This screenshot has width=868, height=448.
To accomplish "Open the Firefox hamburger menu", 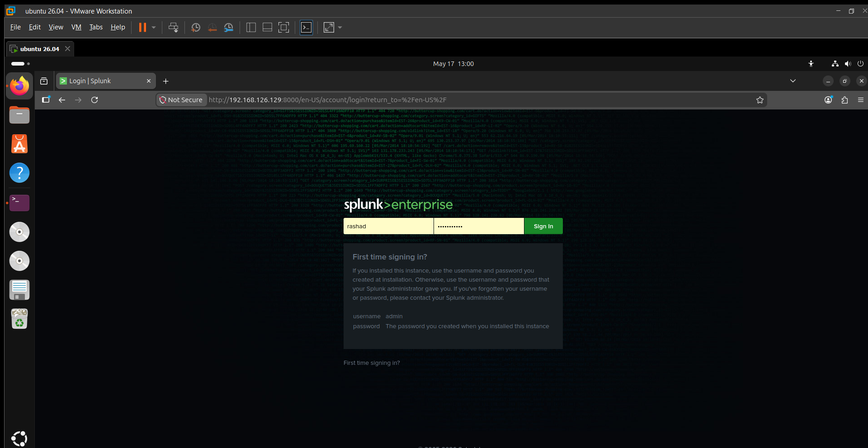I will pyautogui.click(x=861, y=100).
